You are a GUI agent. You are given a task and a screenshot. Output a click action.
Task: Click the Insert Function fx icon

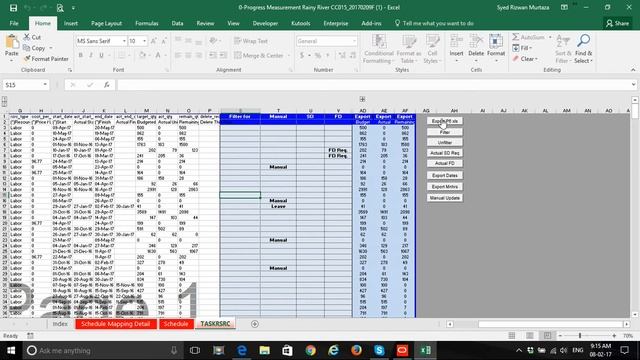pos(107,85)
